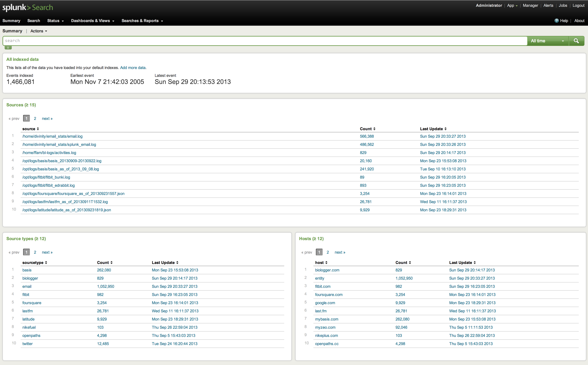Expand the Status menu

point(55,21)
